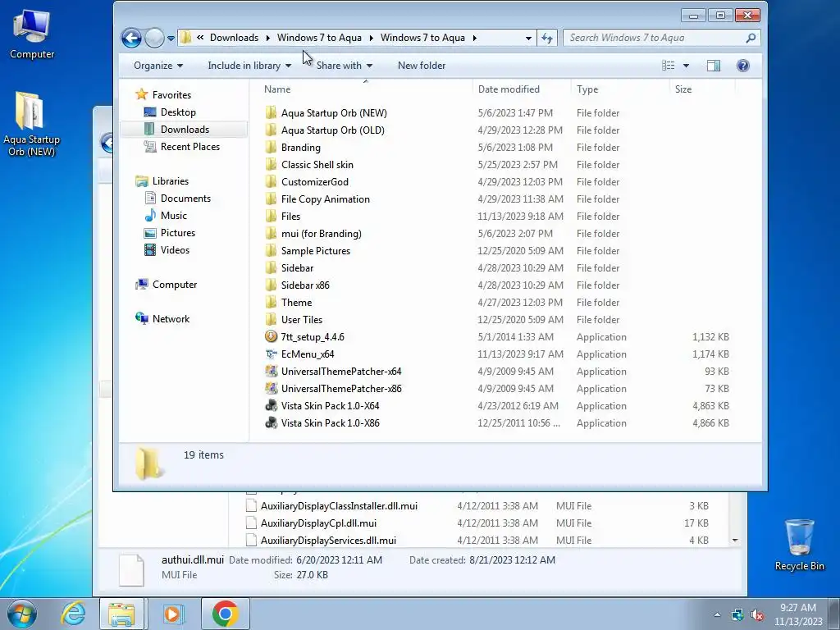Image resolution: width=840 pixels, height=630 pixels.
Task: Select the CustomizerGod folder
Action: [x=314, y=181]
